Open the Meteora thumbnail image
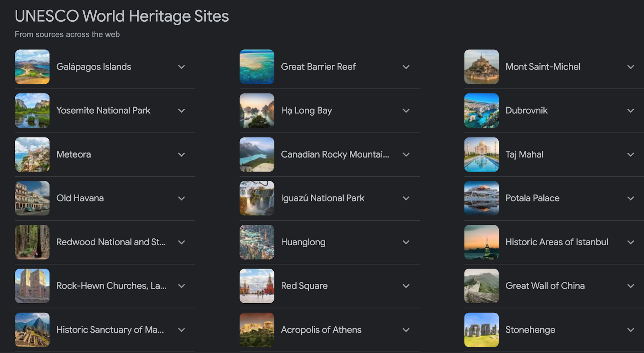 [x=32, y=154]
